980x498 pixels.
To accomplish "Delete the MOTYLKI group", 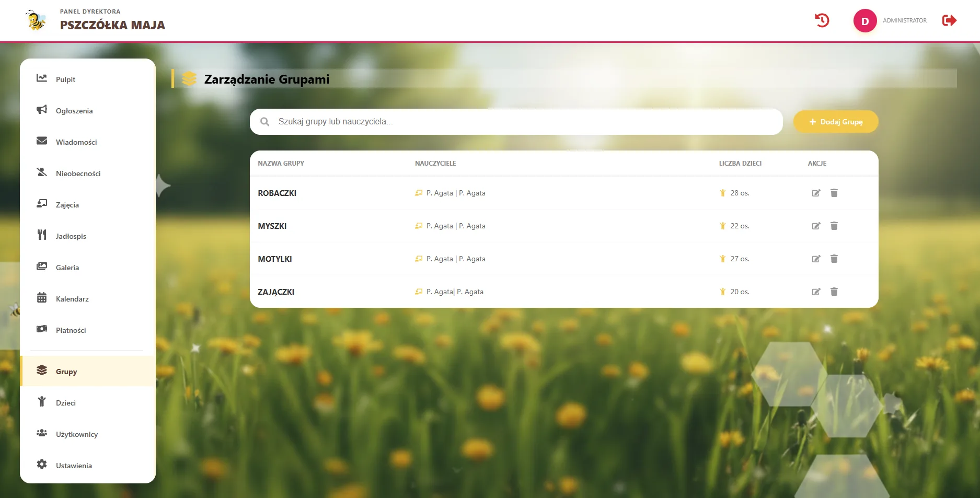I will pyautogui.click(x=834, y=259).
